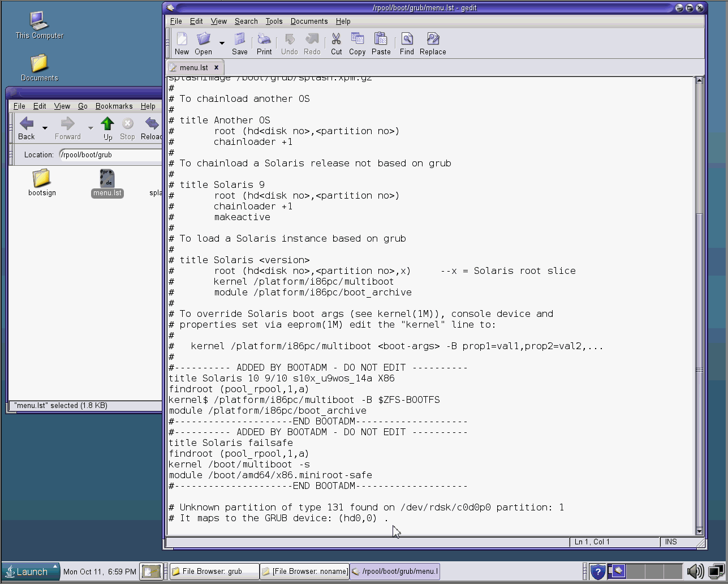Open the Replace tool in gedit

coord(433,44)
